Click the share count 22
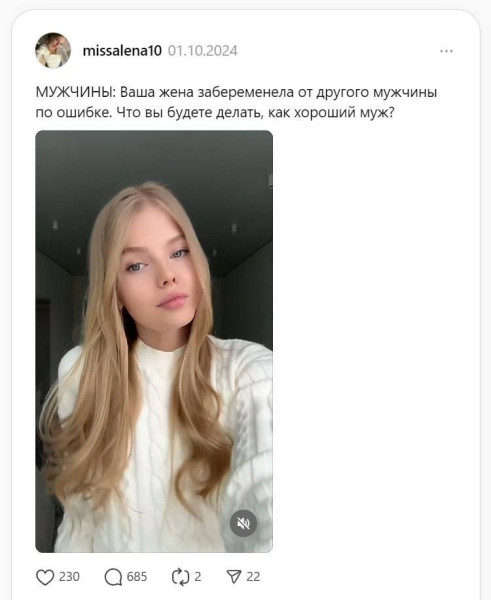491x600 pixels. coord(253,577)
